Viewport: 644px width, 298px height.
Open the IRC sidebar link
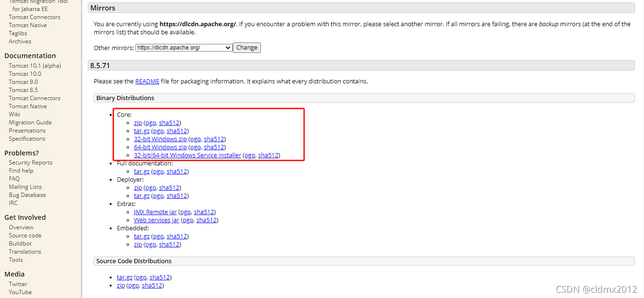point(13,203)
